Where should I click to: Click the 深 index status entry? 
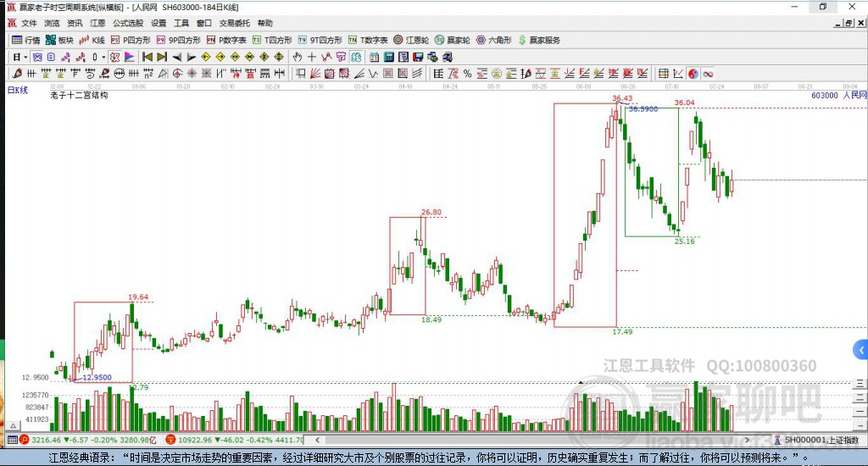pyautogui.click(x=234, y=440)
